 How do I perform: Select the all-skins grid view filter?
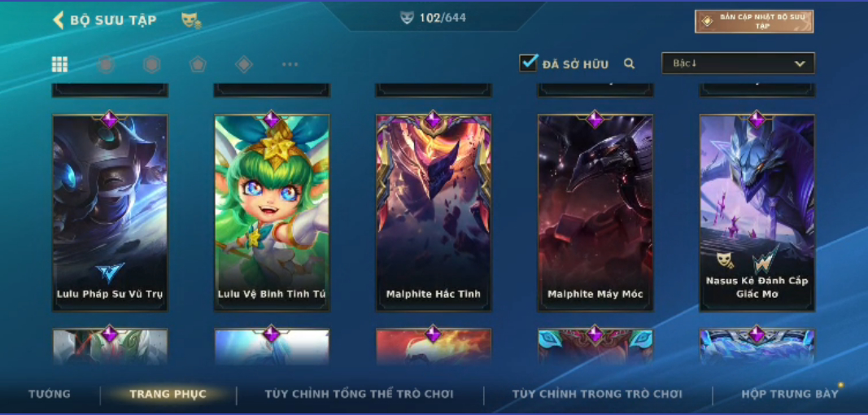[59, 64]
